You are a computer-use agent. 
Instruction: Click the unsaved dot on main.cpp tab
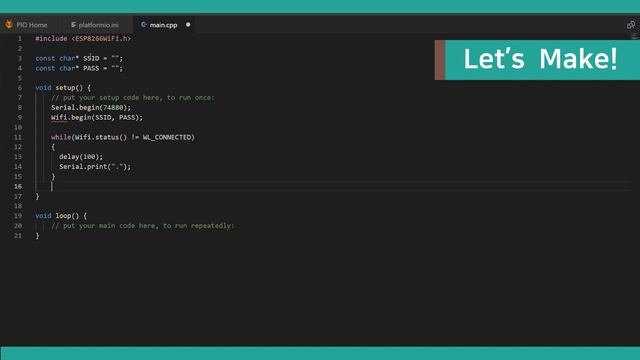point(188,25)
